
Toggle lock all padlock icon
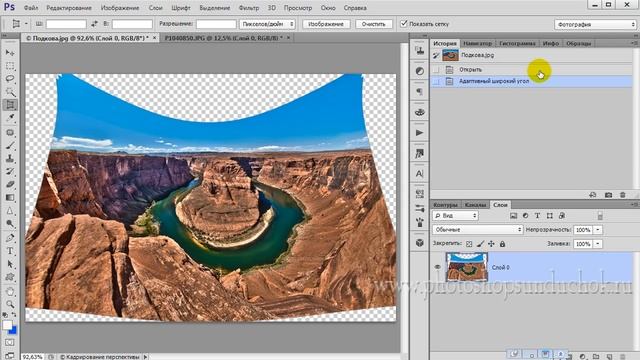click(x=502, y=244)
